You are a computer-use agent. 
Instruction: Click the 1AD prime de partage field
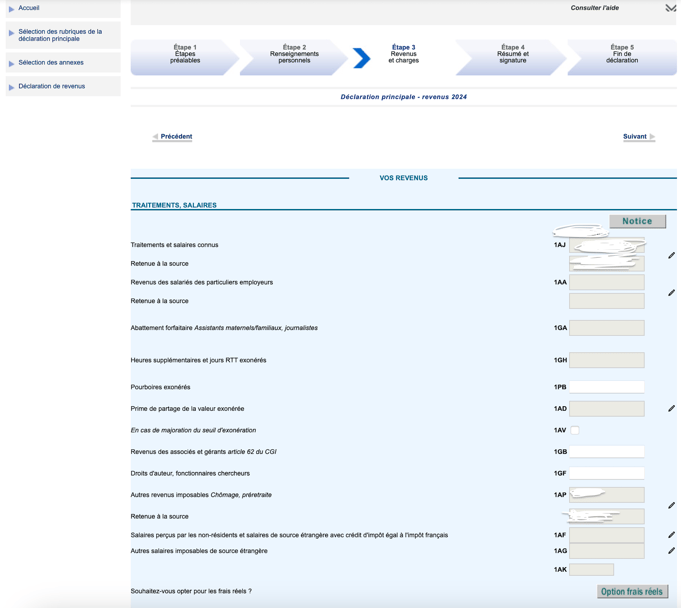coord(607,409)
